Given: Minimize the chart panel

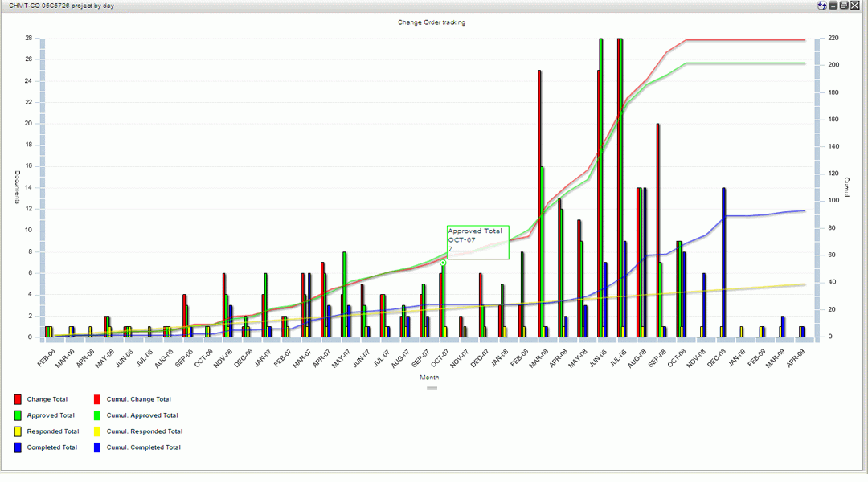Looking at the screenshot, I should pos(833,6).
